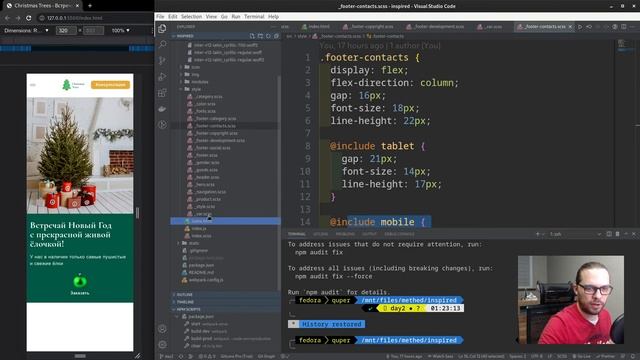
Task: Collapse all folders in Explorer
Action: click(276, 36)
